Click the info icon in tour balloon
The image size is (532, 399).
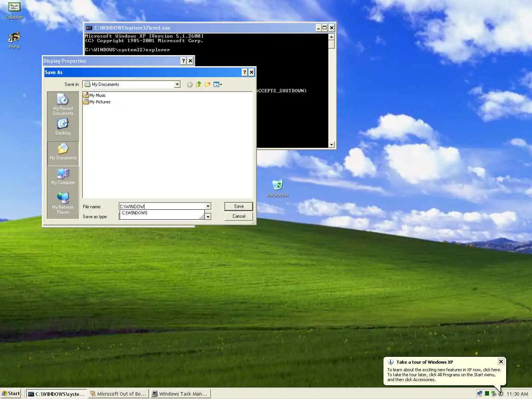(390, 362)
